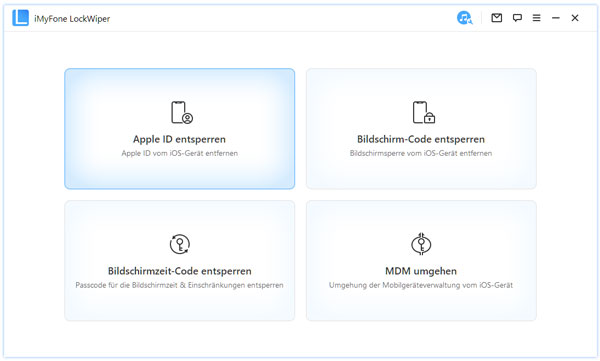
Task: Click the iMyFone LockWiper title text
Action: click(x=72, y=19)
